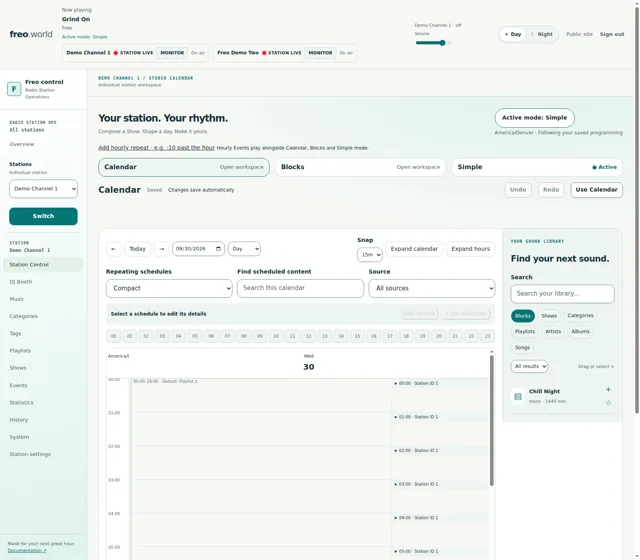Open Categories in sidebar
The width and height of the screenshot is (640, 560).
(x=23, y=316)
